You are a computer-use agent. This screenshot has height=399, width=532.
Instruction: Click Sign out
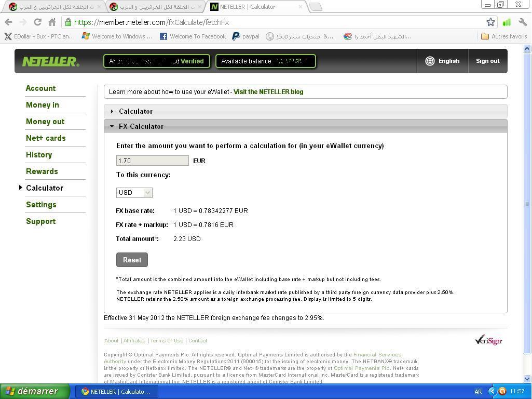coord(487,61)
